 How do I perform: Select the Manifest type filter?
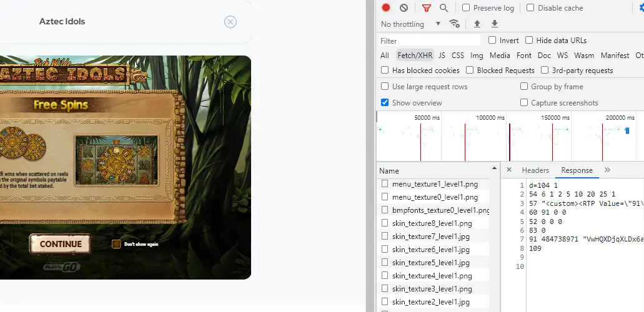[615, 56]
